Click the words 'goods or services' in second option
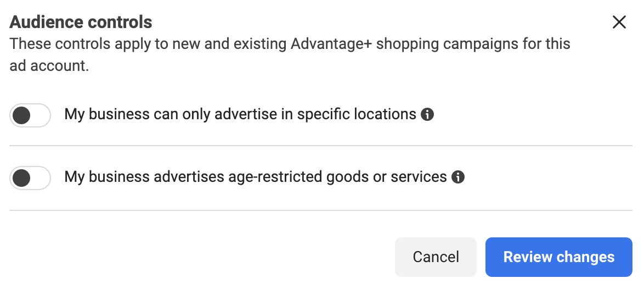The width and height of the screenshot is (644, 289). [387, 177]
